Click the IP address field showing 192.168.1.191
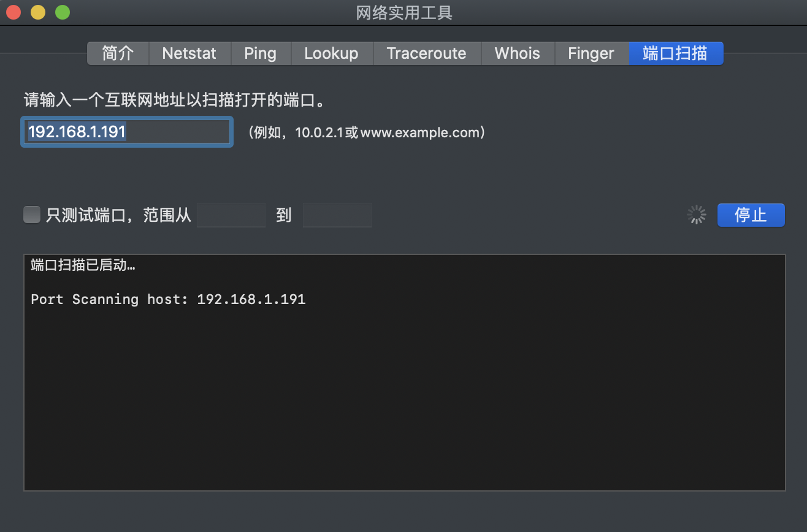This screenshot has width=807, height=532. click(x=126, y=132)
